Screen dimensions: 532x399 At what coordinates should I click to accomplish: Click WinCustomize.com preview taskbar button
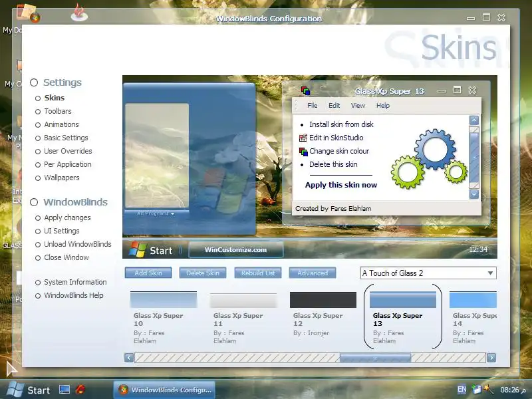coord(236,250)
